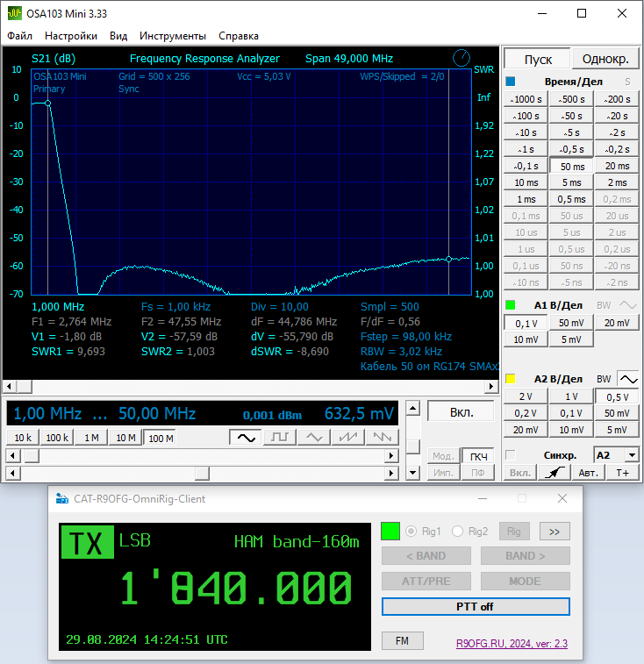644x664 pixels.
Task: Select A1 50 mV per division
Action: pyautogui.click(x=571, y=323)
